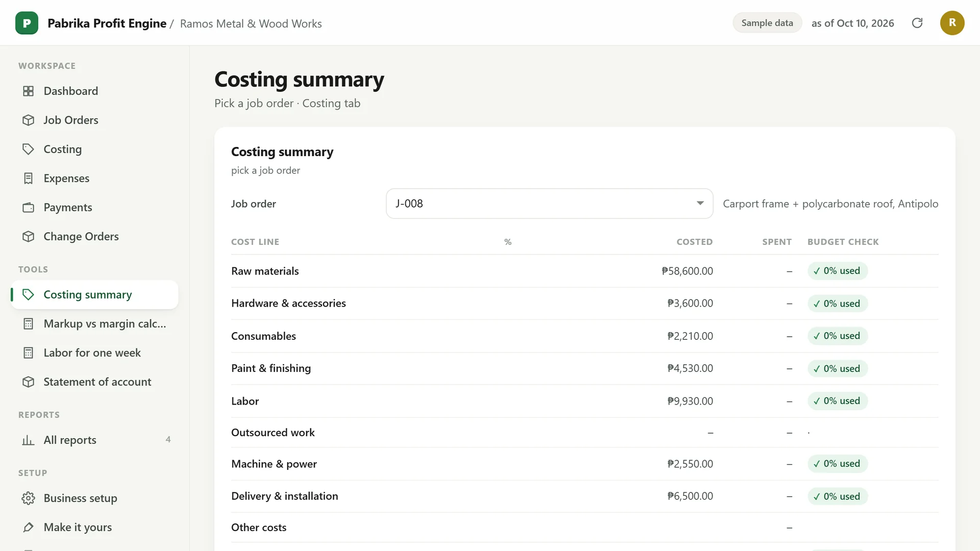
Task: Click Ramos Metal & Wood Works breadcrumb
Action: [251, 23]
